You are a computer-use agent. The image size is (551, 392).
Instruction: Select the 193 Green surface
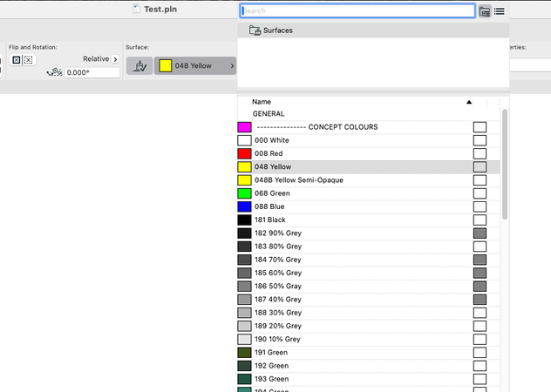[x=369, y=379]
